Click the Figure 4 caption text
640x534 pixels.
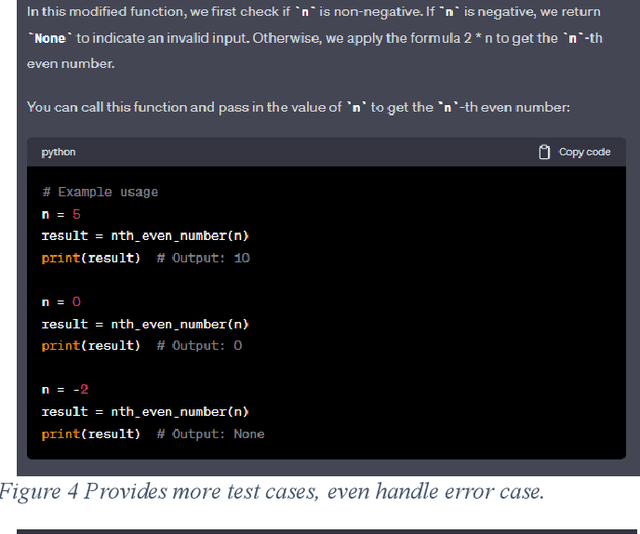click(272, 492)
